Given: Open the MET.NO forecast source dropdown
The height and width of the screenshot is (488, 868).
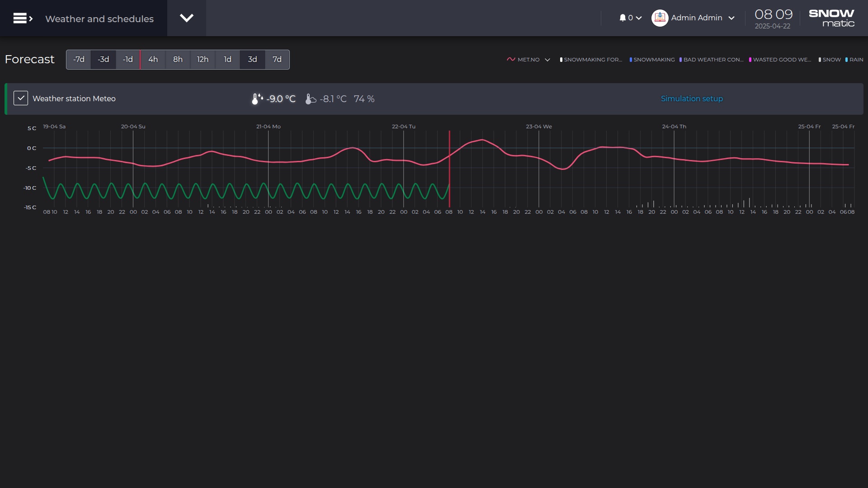Looking at the screenshot, I should 547,60.
